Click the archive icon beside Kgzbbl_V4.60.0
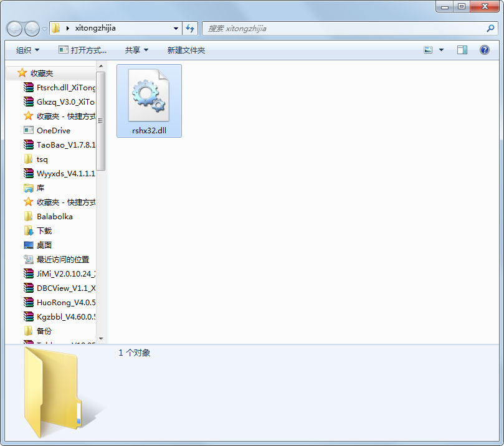504x446 pixels. [x=29, y=316]
